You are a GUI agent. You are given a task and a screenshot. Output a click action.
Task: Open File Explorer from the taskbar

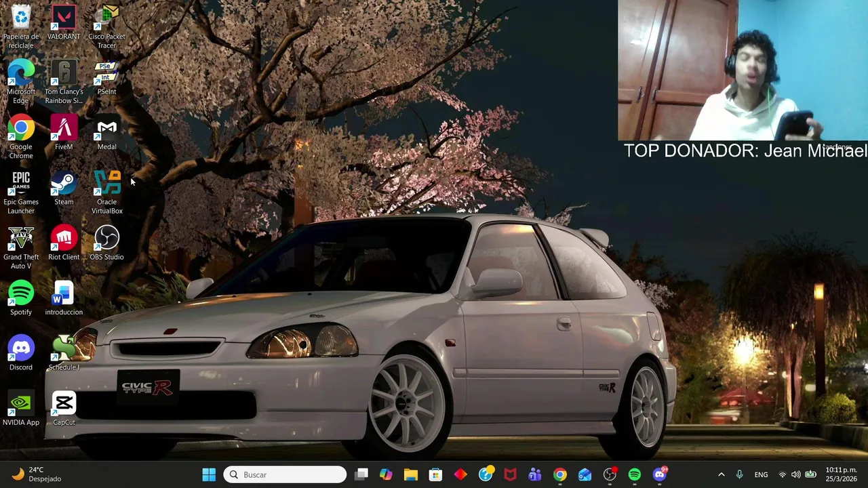(x=411, y=474)
